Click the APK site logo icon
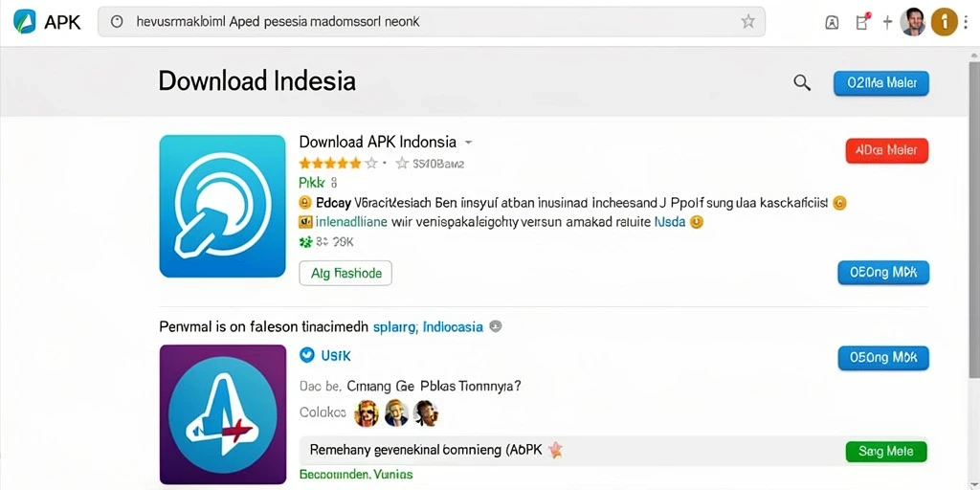 coord(24,21)
